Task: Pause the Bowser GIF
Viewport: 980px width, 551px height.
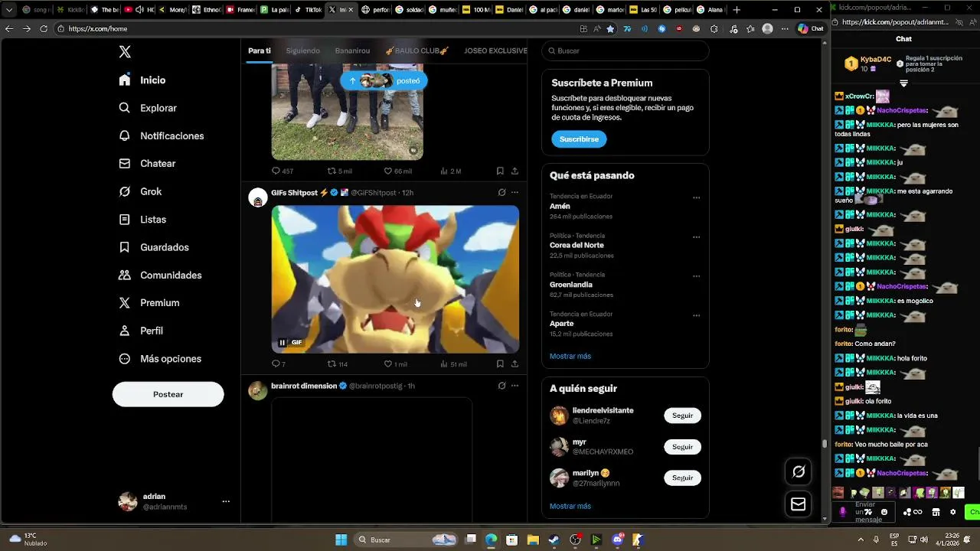Action: [x=282, y=343]
